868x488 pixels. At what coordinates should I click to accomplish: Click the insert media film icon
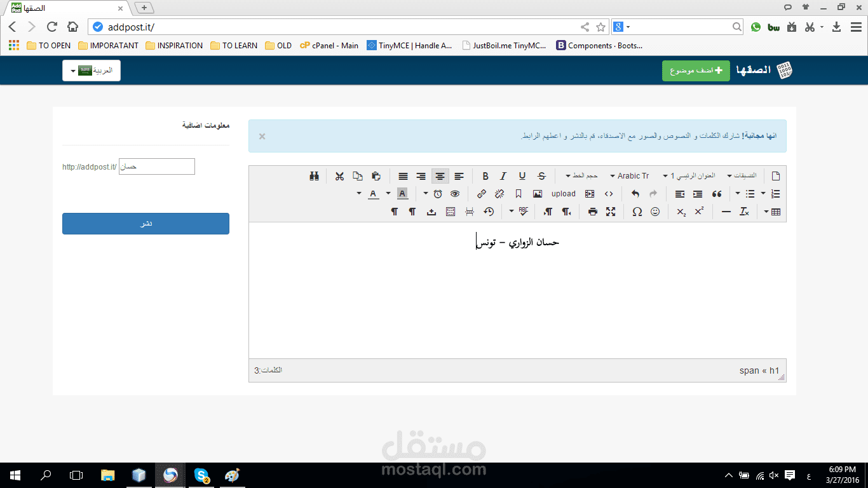(590, 194)
